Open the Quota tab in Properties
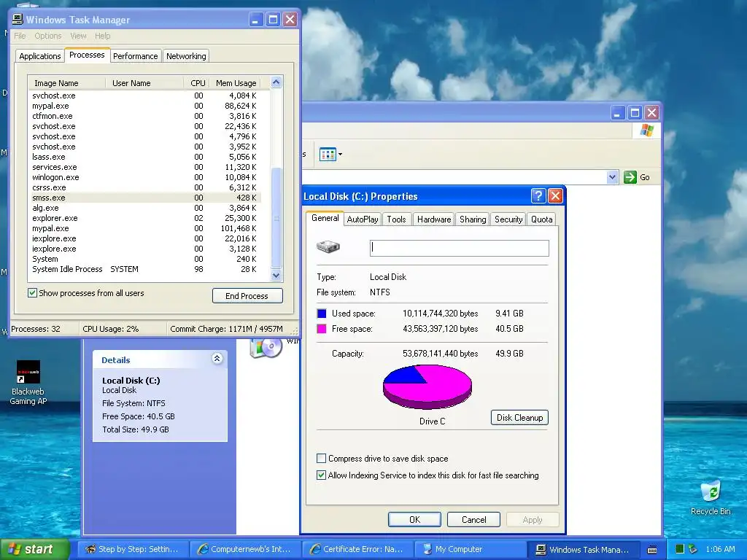The image size is (747, 560). (x=542, y=219)
